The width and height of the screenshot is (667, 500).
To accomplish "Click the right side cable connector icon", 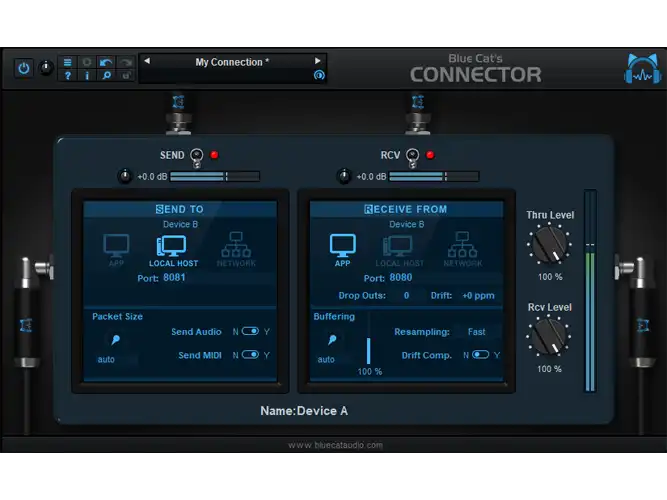I will pyautogui.click(x=642, y=326).
